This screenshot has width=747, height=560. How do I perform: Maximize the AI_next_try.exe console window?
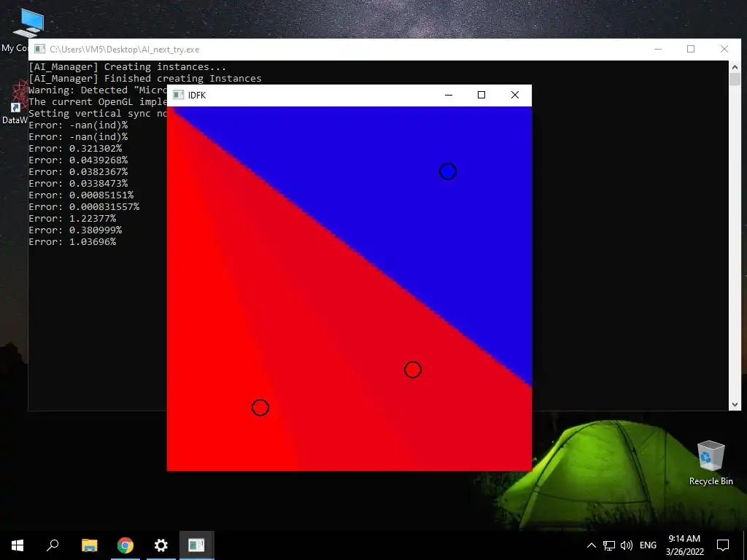[x=691, y=49]
